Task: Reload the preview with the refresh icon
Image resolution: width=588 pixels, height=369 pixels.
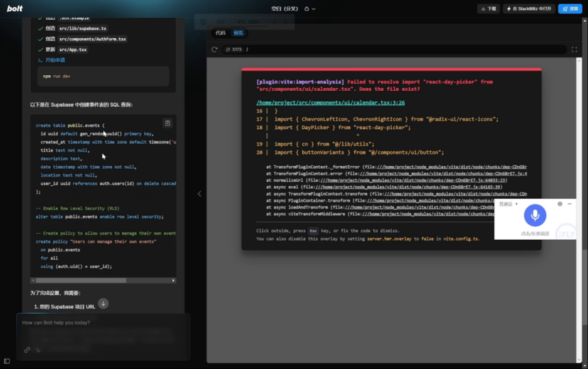Action: 215,49
